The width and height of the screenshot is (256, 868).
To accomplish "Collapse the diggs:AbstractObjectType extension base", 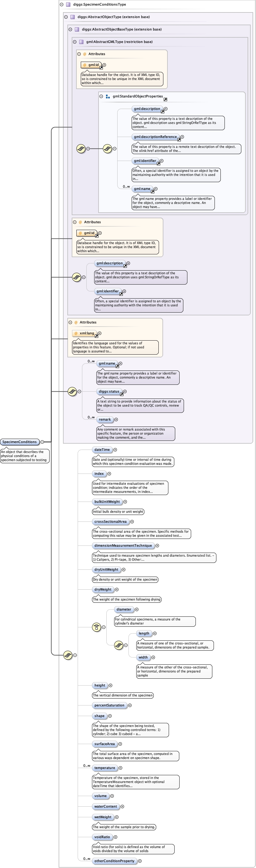I will [x=66, y=17].
